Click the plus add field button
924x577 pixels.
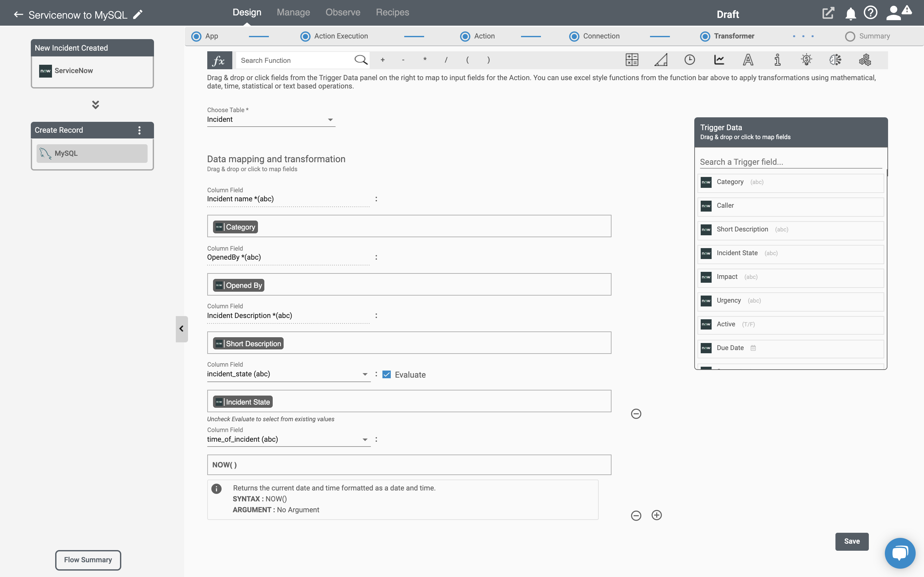[656, 515]
